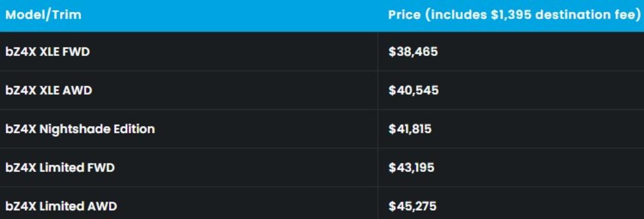Click the AWD text in XLE row

[77, 90]
